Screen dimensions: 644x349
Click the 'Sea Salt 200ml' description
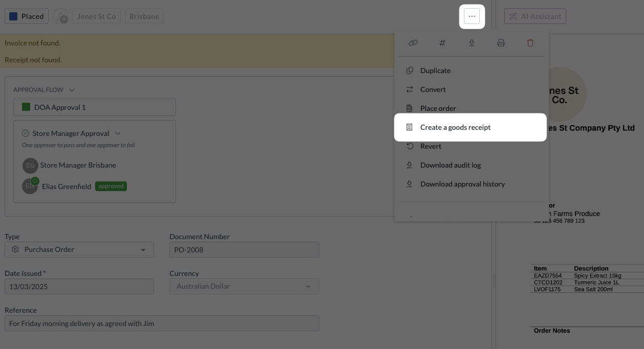593,289
